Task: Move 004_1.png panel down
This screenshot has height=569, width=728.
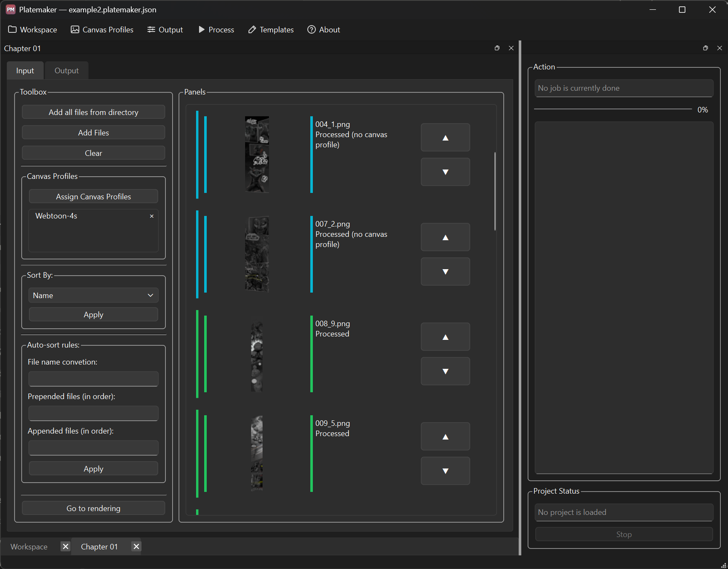Action: (445, 172)
